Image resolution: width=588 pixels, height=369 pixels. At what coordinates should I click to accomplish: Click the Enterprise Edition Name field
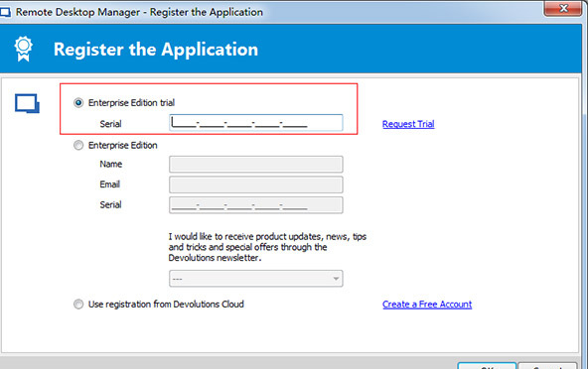255,164
